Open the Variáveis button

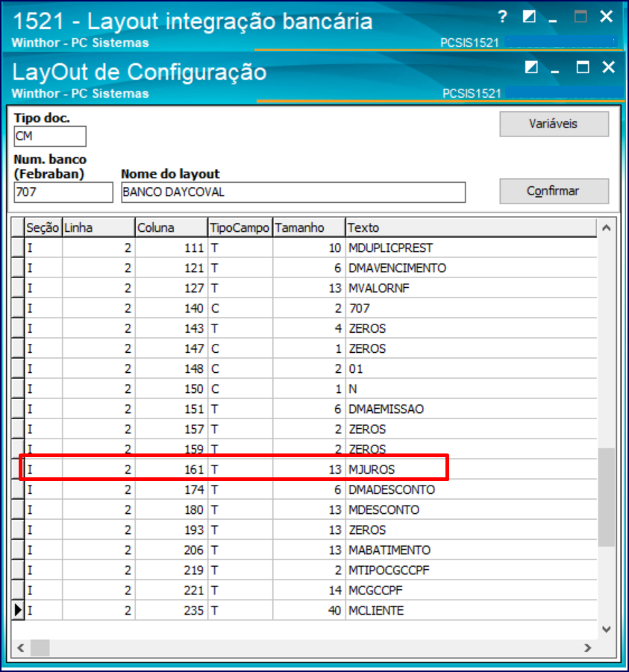[554, 124]
